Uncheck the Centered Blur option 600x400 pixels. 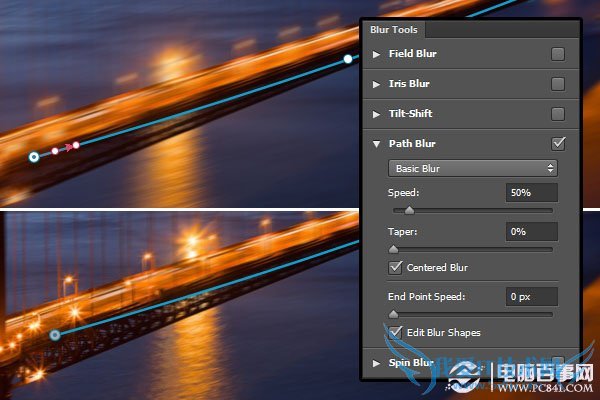tap(395, 267)
